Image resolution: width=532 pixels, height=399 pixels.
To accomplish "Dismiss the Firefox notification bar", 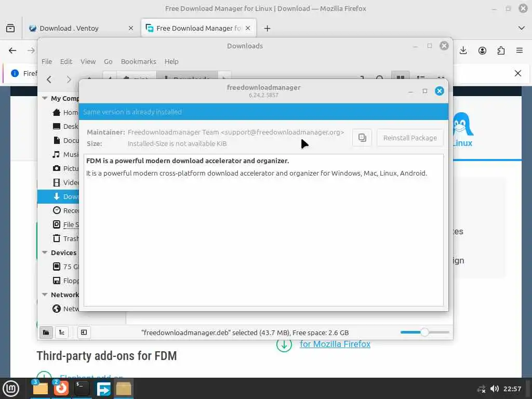I will tap(518, 73).
